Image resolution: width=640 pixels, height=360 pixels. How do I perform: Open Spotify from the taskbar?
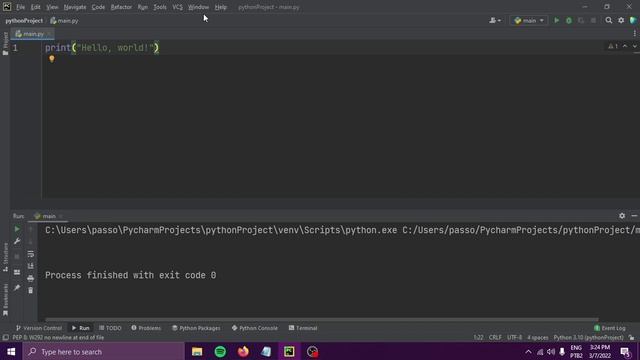point(220,351)
